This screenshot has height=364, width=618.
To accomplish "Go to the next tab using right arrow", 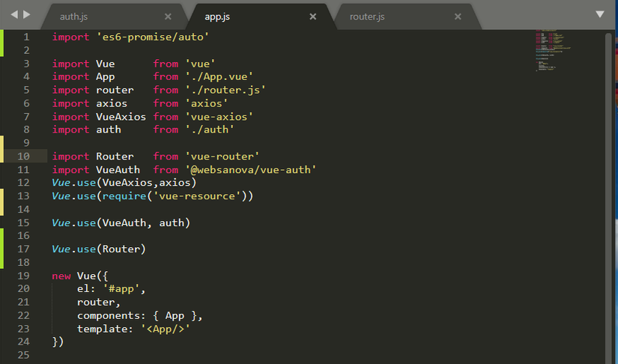I will point(27,14).
